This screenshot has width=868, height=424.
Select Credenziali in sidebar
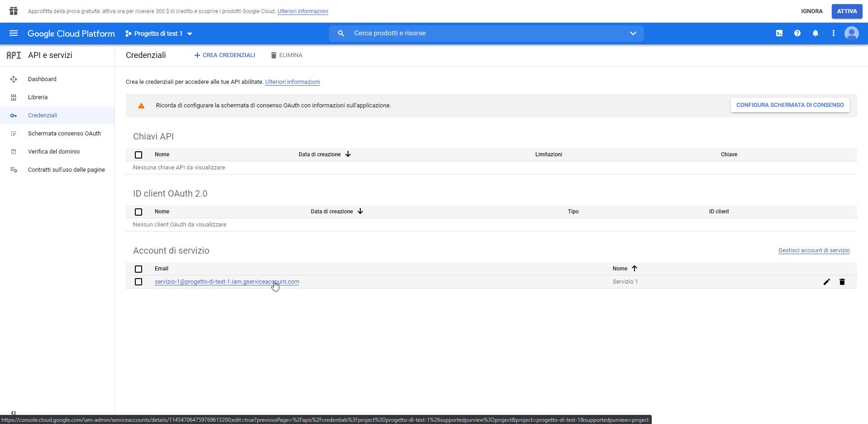pos(57,116)
